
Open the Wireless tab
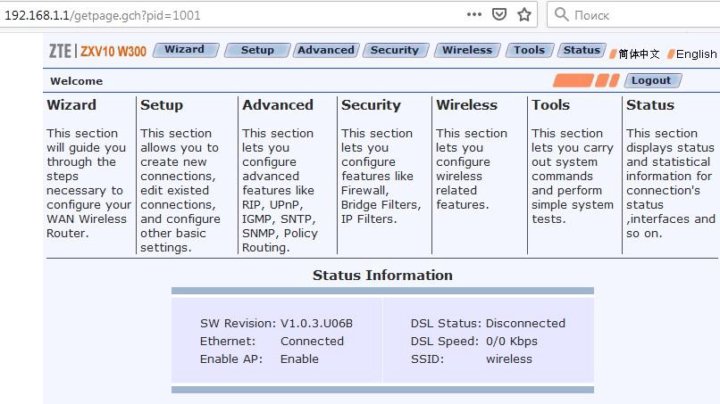[x=467, y=50]
